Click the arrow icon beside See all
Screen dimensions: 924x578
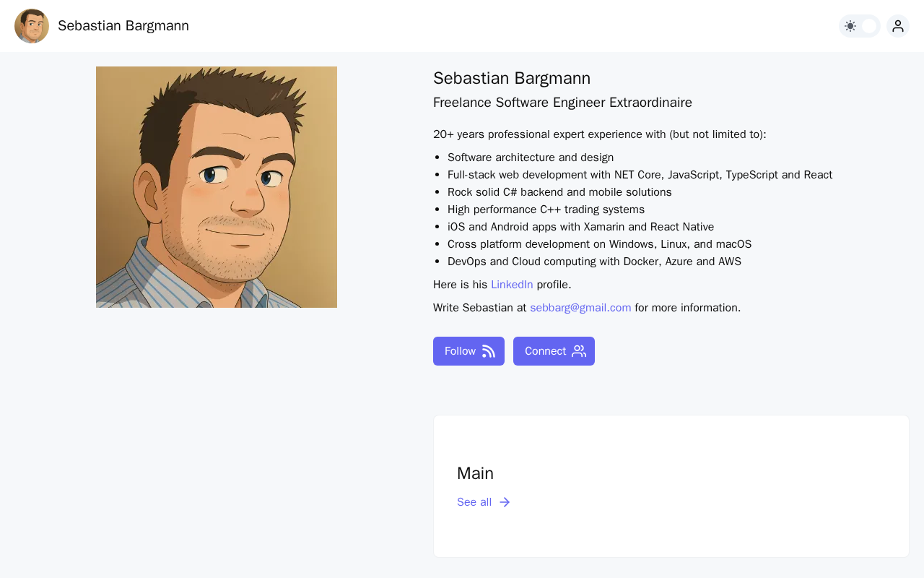tap(505, 502)
